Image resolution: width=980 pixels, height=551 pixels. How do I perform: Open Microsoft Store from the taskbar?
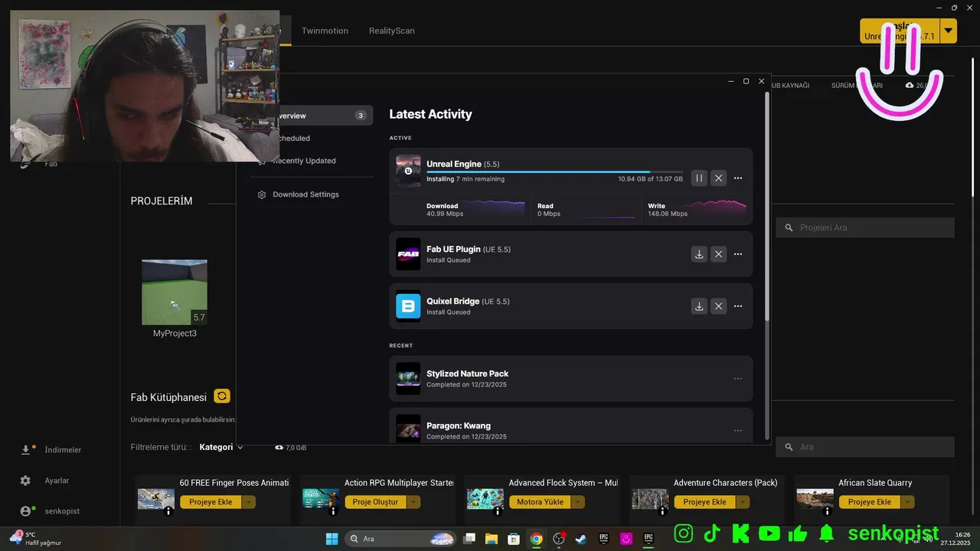[x=514, y=539]
